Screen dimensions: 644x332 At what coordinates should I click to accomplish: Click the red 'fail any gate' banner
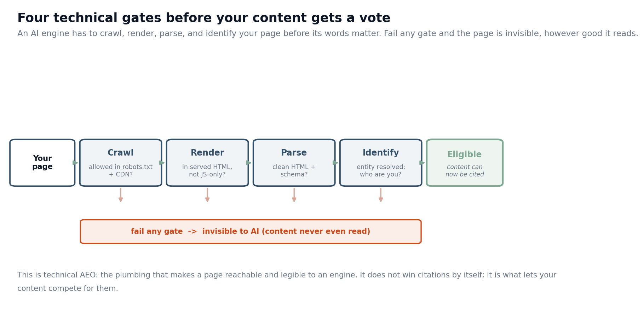tap(251, 232)
